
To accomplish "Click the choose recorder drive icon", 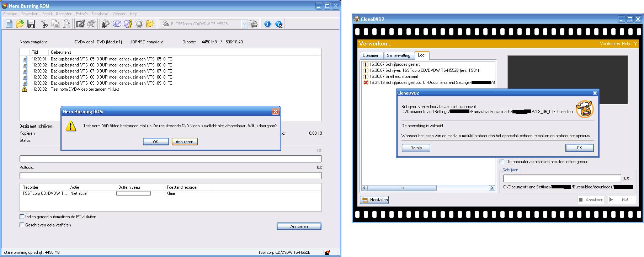I will click(253, 24).
